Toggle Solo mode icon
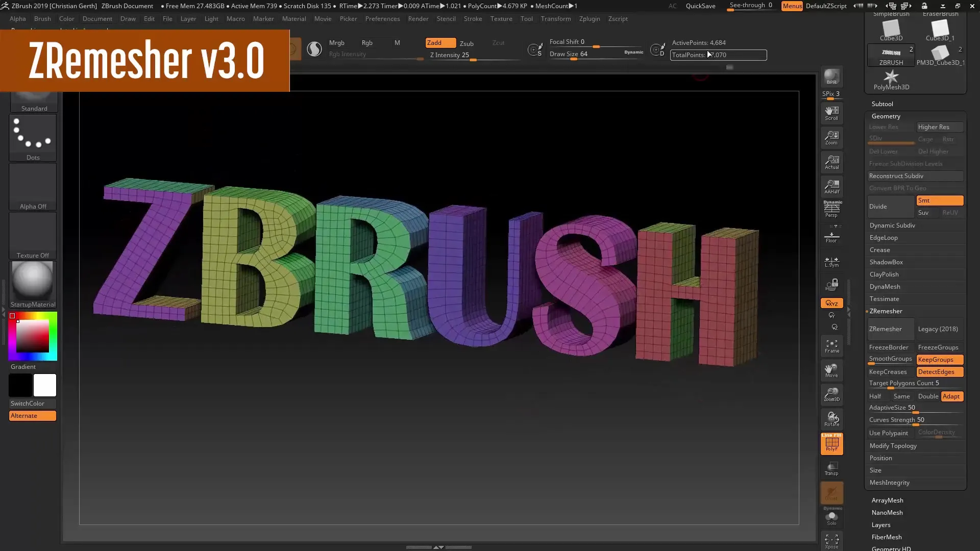Screen dimensions: 980x551 click(831, 518)
